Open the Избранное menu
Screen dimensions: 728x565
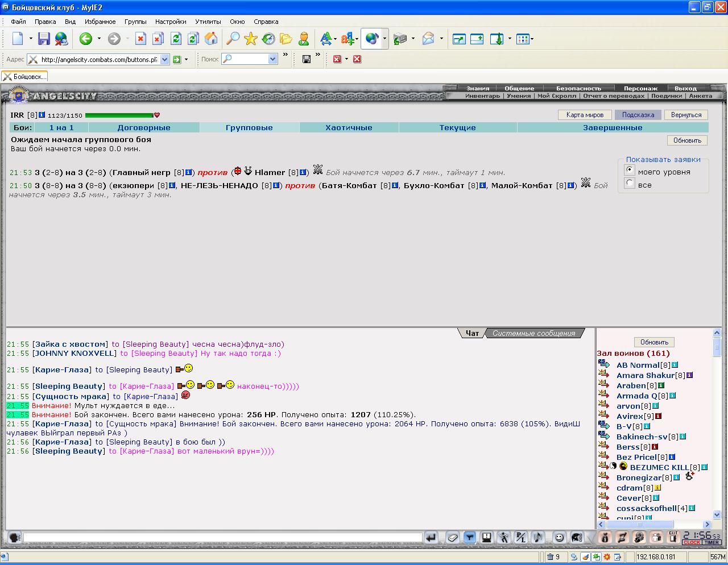[x=100, y=22]
